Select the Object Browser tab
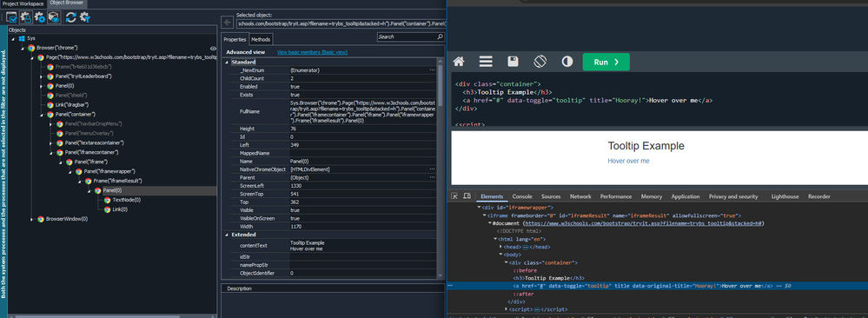 67,3
